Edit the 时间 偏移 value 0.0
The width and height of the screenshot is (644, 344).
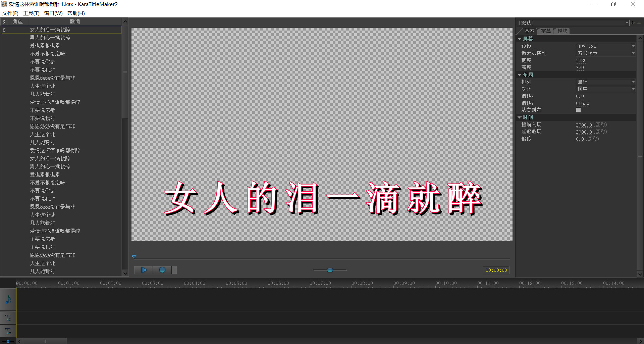(x=580, y=139)
